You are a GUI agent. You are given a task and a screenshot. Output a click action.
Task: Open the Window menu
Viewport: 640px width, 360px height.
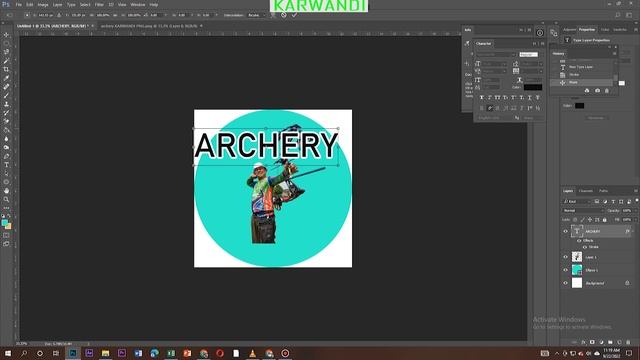tap(138, 4)
